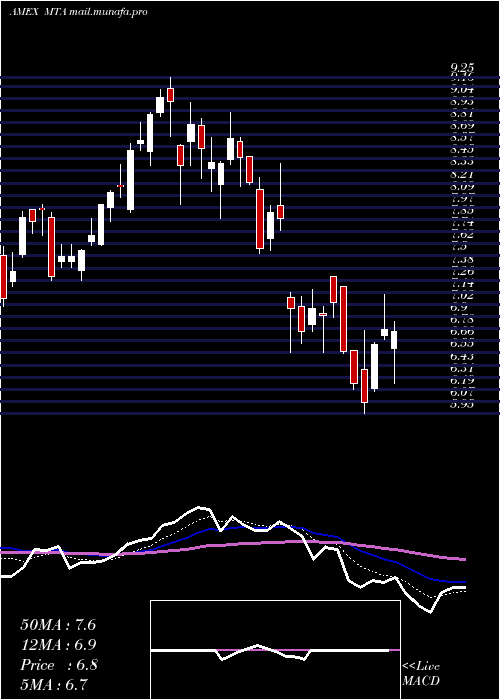Click the 6.43 price axis label

tap(462, 356)
